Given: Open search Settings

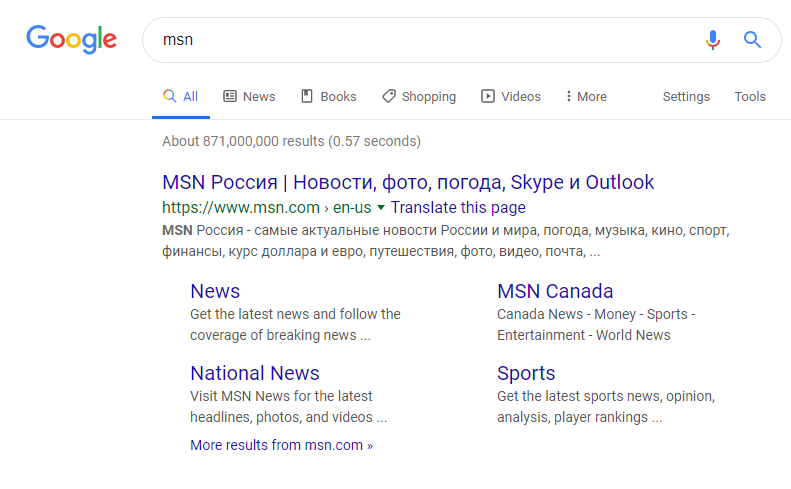Looking at the screenshot, I should (686, 96).
